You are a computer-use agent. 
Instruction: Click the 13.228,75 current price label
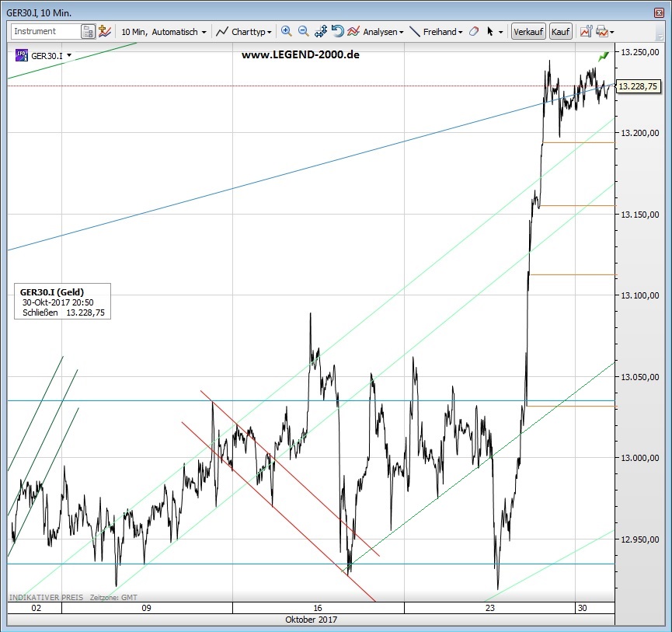pos(639,87)
